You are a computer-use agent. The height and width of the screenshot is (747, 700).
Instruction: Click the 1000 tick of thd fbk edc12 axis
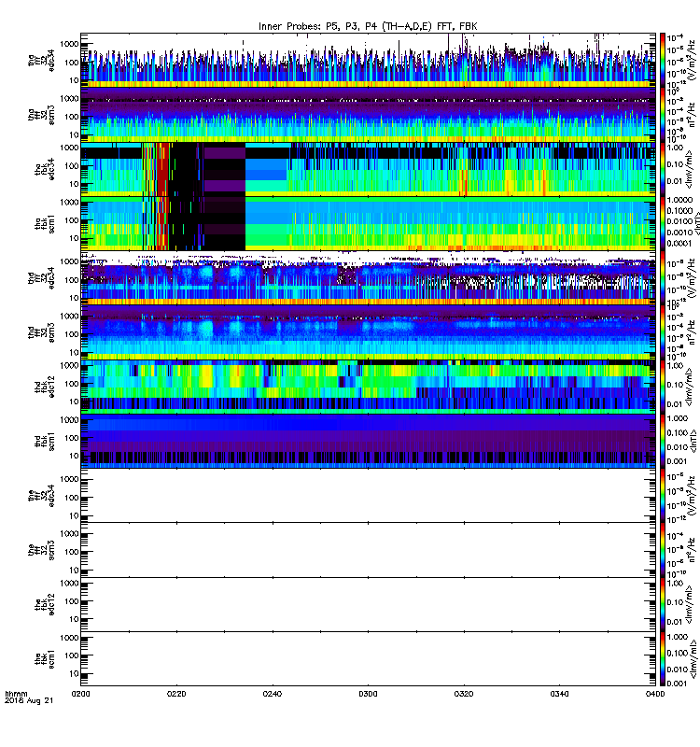point(69,365)
